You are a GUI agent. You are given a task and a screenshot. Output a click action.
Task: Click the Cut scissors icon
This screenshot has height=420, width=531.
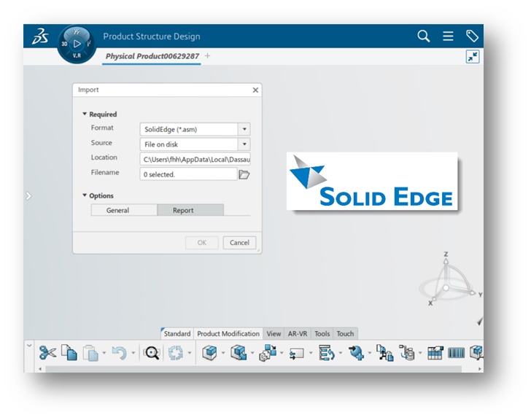[x=47, y=353]
